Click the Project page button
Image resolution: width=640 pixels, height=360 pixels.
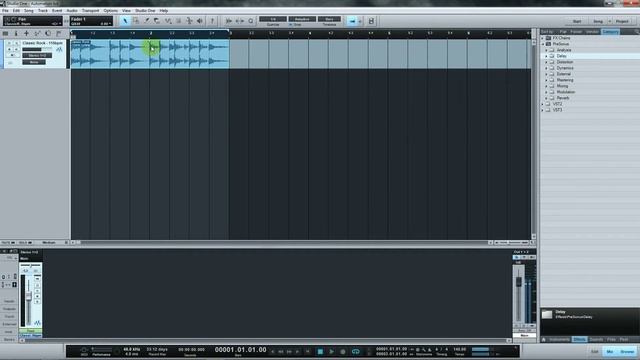point(622,21)
